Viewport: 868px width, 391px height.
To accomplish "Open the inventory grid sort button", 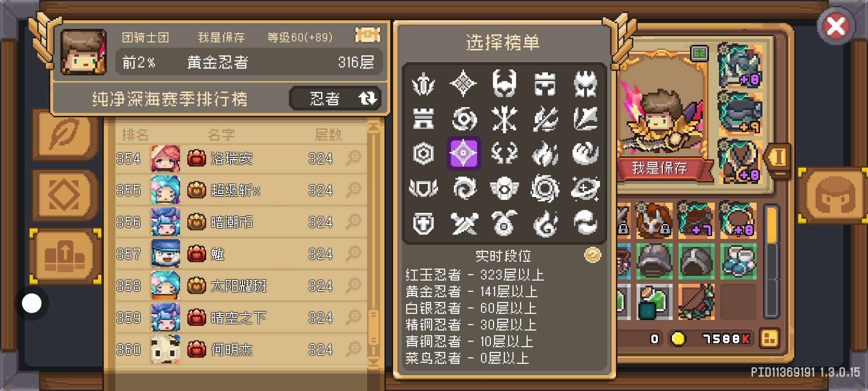I will [x=769, y=339].
